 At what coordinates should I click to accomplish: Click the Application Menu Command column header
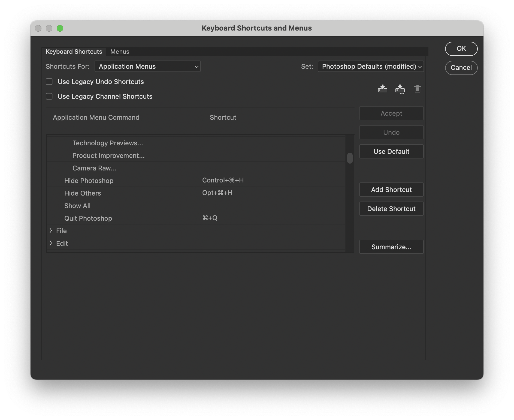click(96, 118)
